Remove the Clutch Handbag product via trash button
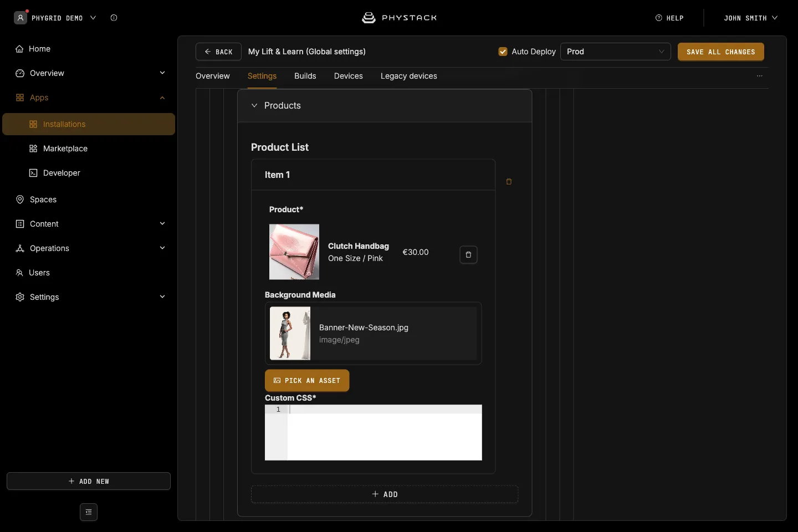The height and width of the screenshot is (532, 798). [x=468, y=254]
